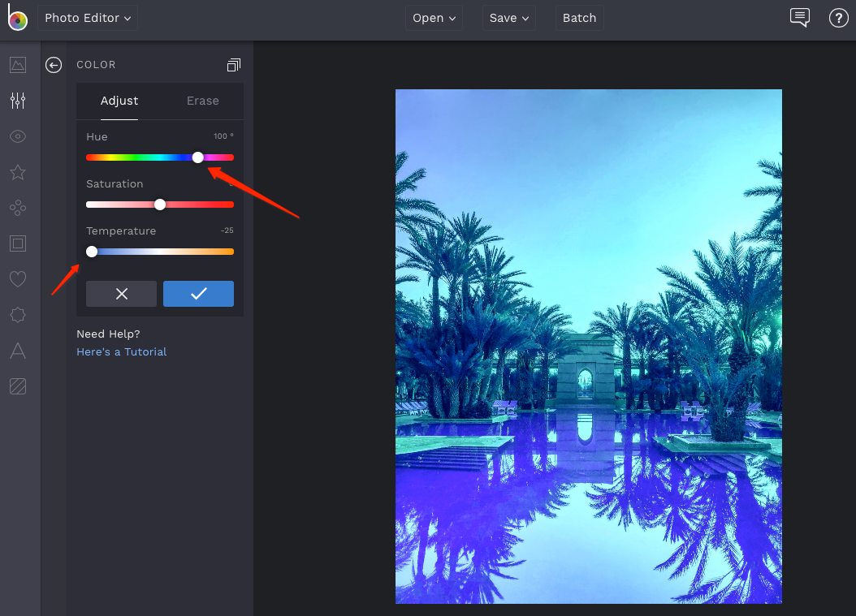Screen dimensions: 856x616
Task: Open the Textures icon at sidebar bottom
Action: [18, 386]
